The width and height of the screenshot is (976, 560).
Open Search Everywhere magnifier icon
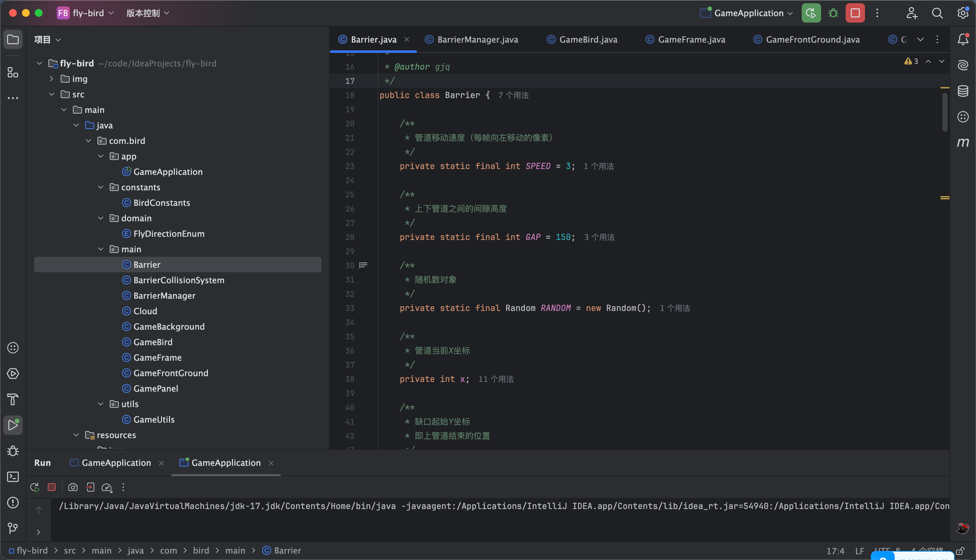pyautogui.click(x=937, y=13)
